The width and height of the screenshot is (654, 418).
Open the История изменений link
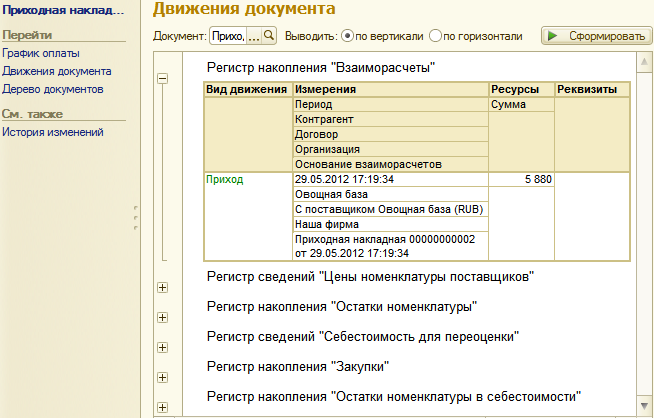53,132
